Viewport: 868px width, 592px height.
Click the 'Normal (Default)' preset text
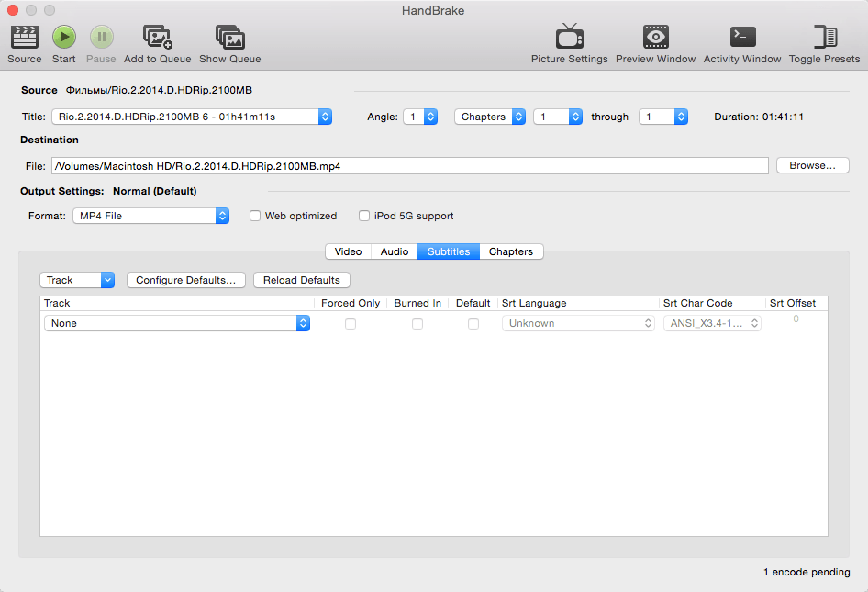point(154,191)
